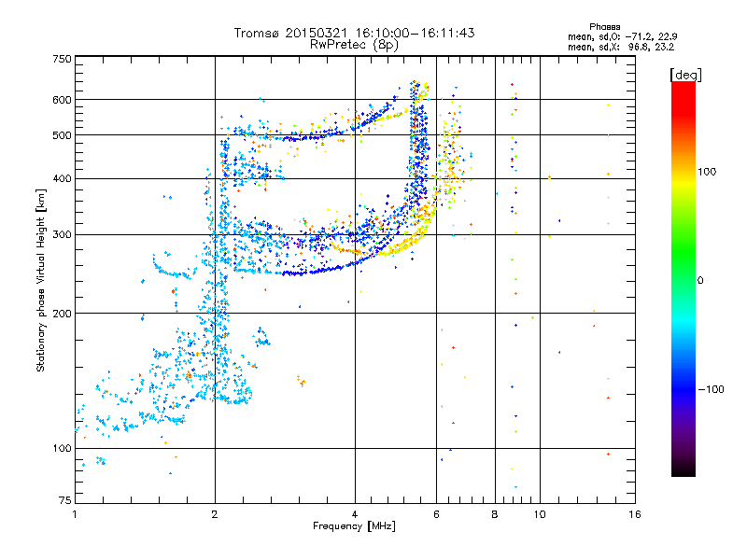Screen dimensions: 747x560
Task: Click the 'mean, sd,O: -71.2, 22.9' text
Action: (x=622, y=36)
